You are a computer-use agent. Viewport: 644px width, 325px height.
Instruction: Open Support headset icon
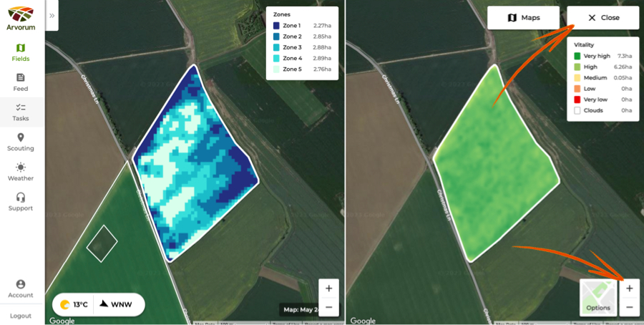pos(21,198)
